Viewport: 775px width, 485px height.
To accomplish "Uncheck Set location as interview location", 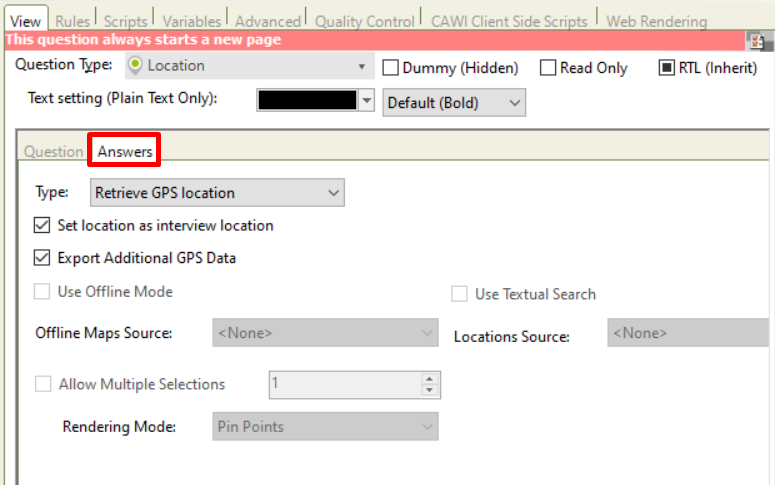I will [42, 225].
